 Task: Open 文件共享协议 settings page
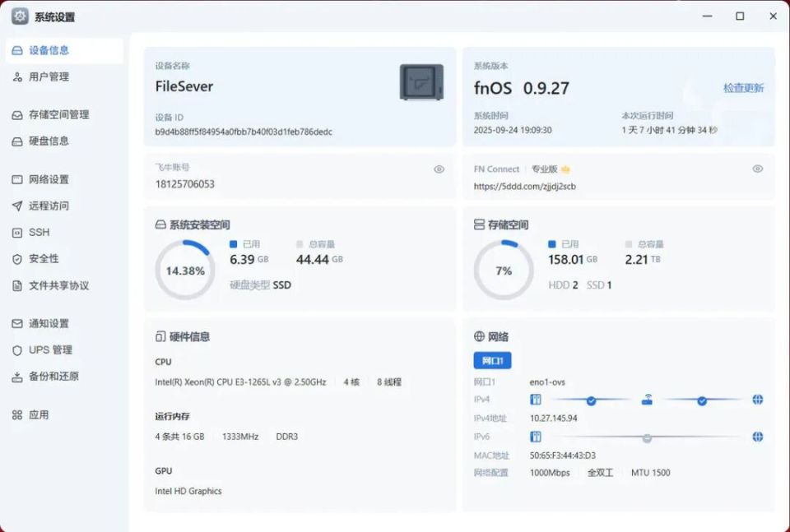pyautogui.click(x=58, y=286)
